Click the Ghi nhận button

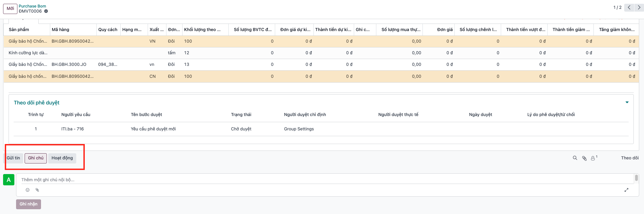[x=28, y=204]
